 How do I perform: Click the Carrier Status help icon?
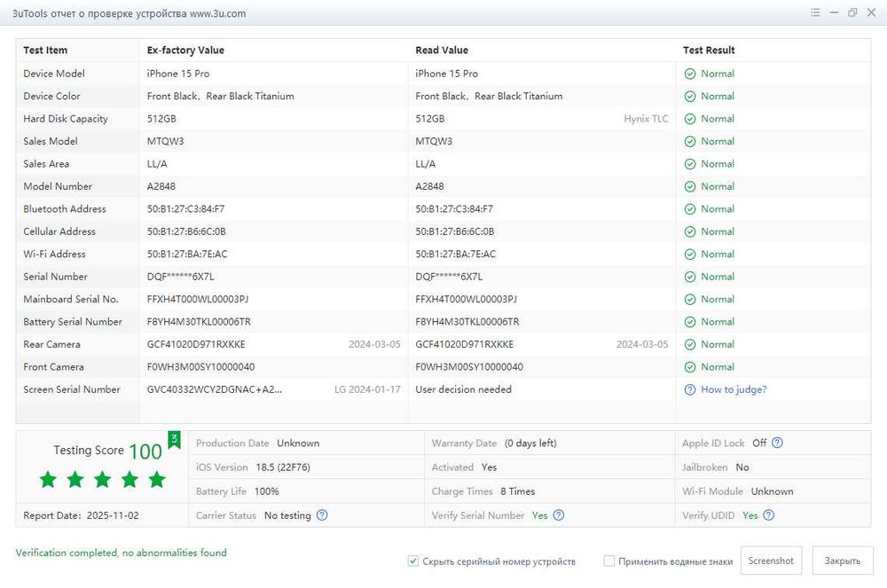322,515
